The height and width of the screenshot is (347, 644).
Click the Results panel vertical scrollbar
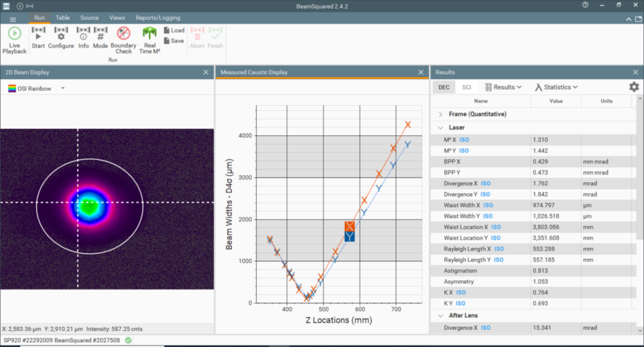tap(639, 171)
